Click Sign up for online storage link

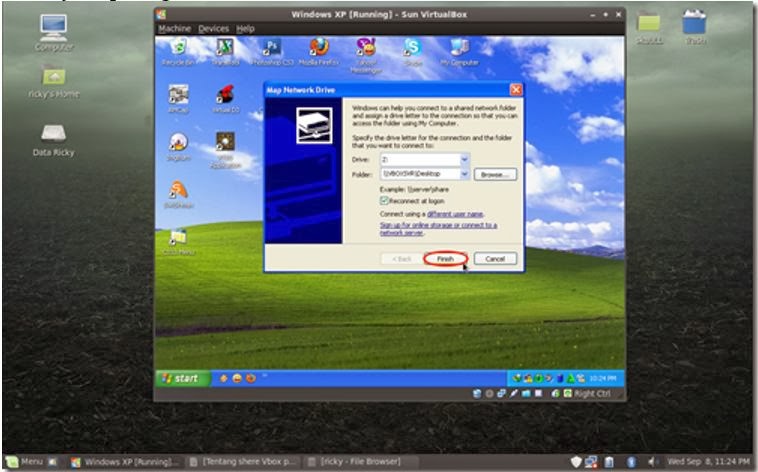click(x=438, y=229)
